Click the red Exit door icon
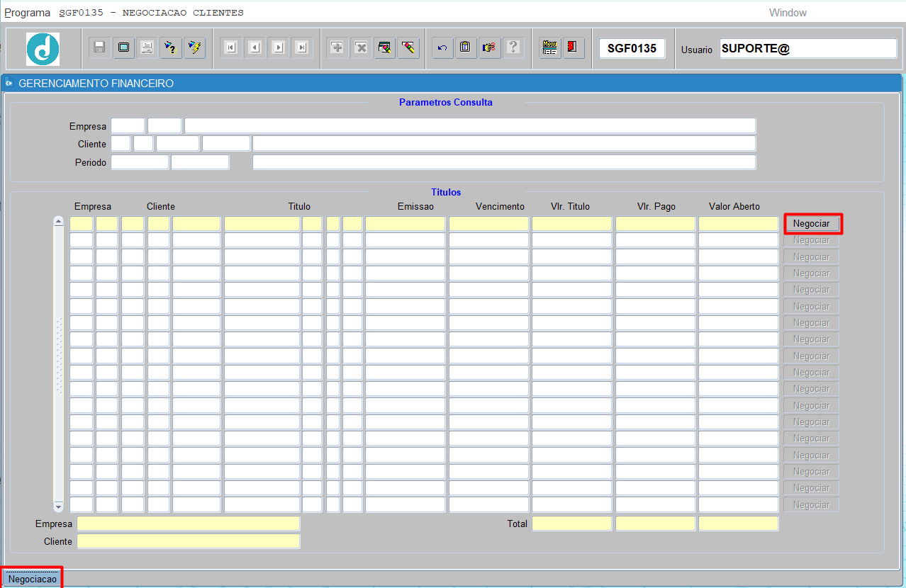 click(571, 47)
